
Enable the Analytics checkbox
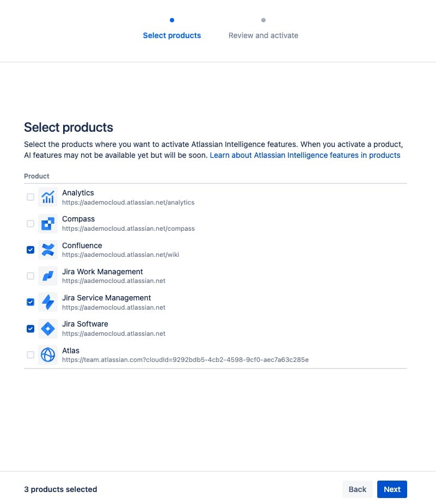30,196
